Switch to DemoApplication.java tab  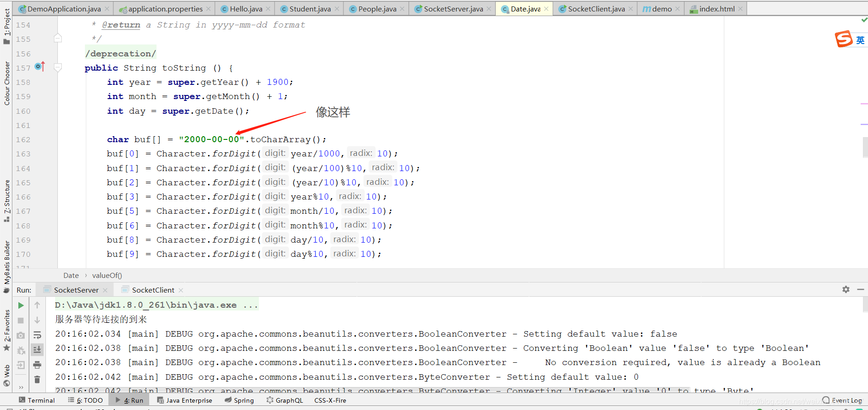click(64, 9)
